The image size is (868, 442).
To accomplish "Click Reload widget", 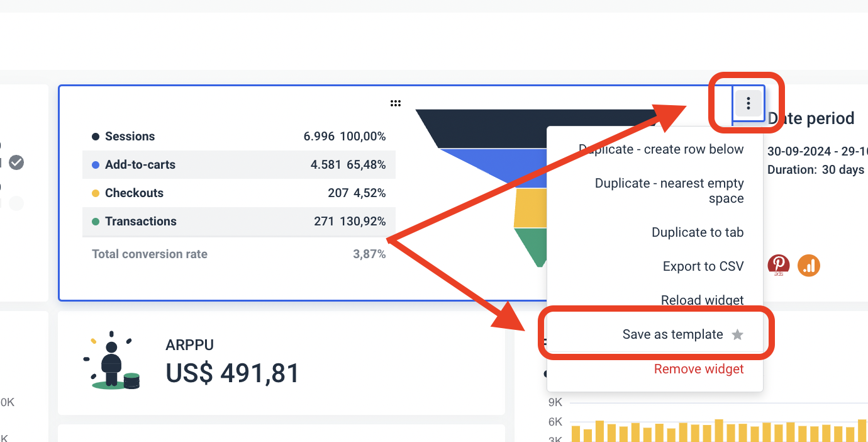I will (702, 300).
